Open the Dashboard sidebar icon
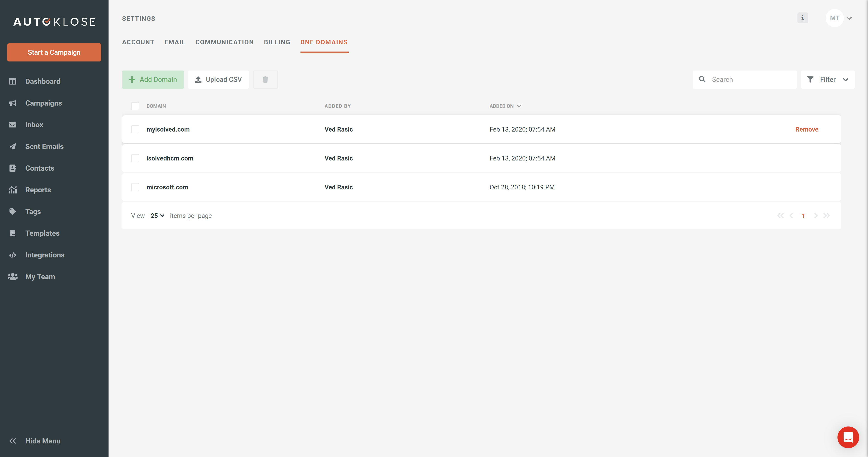Screen dimensions: 868x457 point(13,82)
